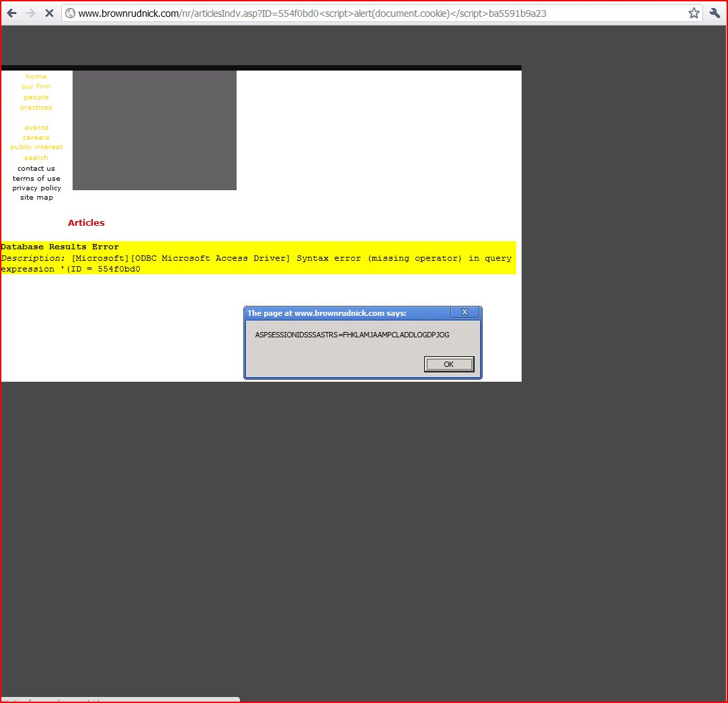Open the our firm link
The image size is (728, 703).
(x=36, y=87)
